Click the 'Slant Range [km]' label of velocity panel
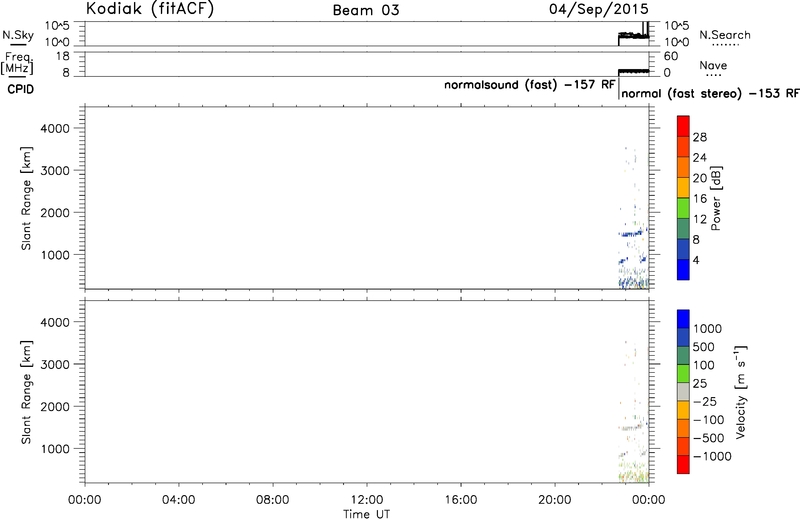 tap(26, 392)
